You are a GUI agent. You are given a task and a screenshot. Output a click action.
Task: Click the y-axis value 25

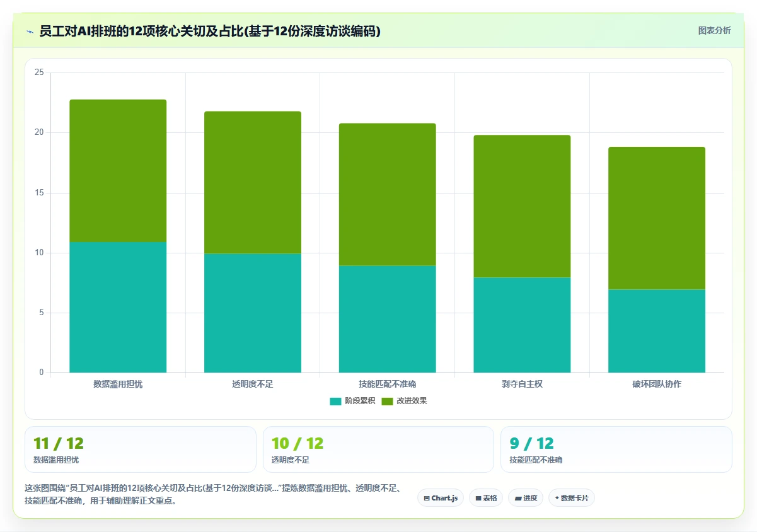point(39,72)
